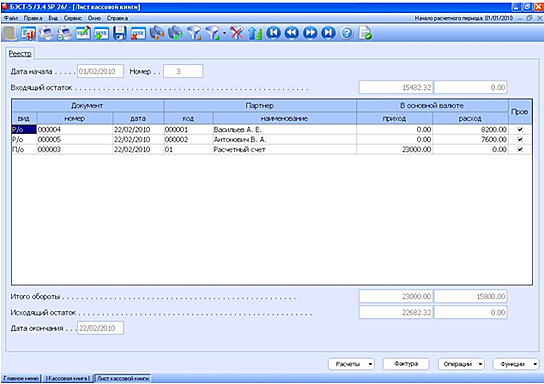Click the funnel filter icon with green mark

(212, 33)
